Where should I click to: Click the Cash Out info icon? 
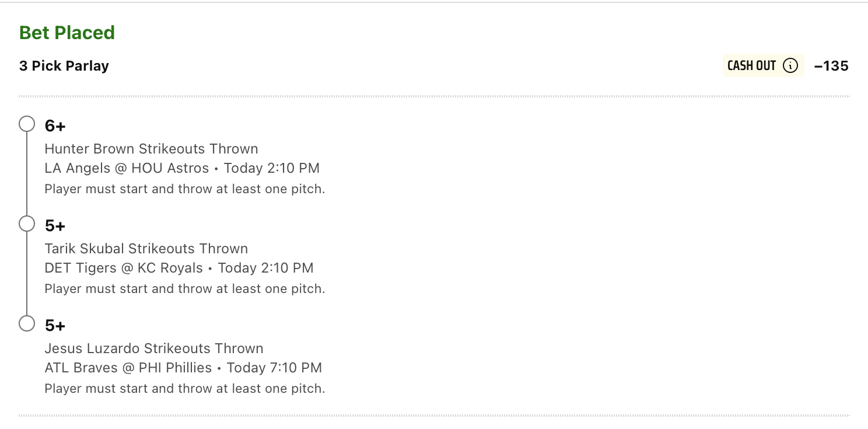[x=790, y=66]
